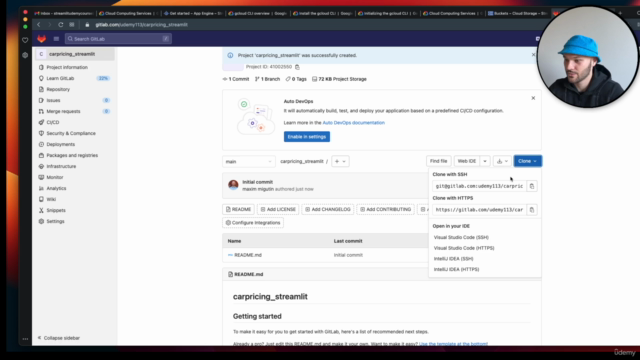This screenshot has width=640, height=360.
Task: Expand the plus add-file dropdown
Action: [x=340, y=161]
